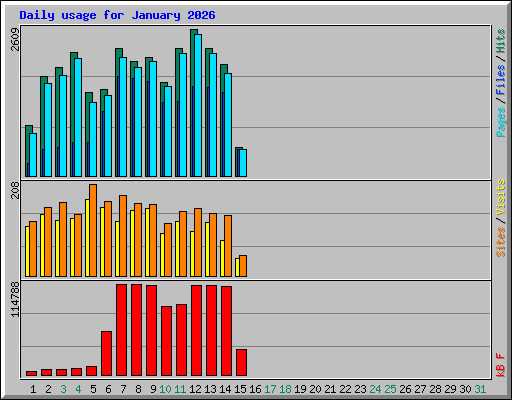Click the red 'KB F' legend label
Viewport: 512px width, 400px height.
coord(501,365)
